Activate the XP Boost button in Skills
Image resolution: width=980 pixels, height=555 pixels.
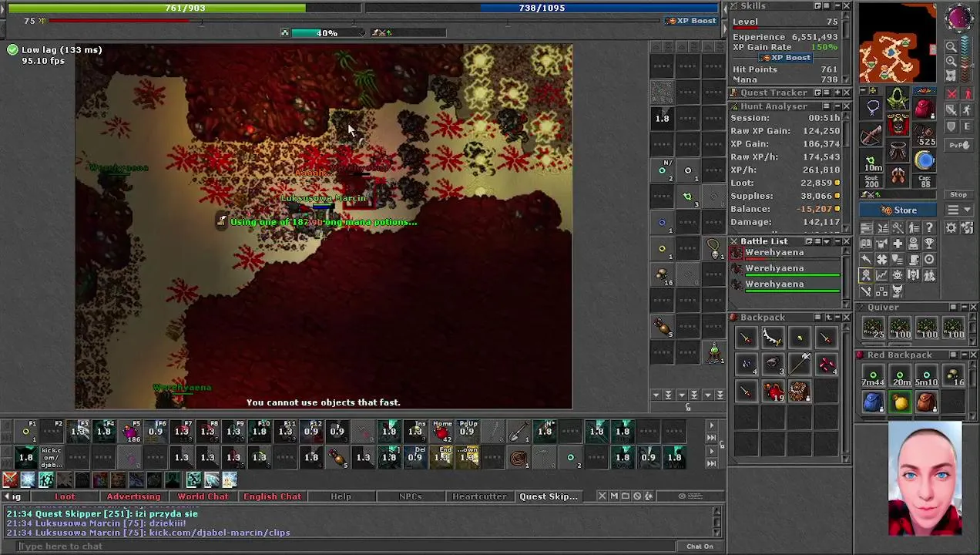tap(786, 58)
